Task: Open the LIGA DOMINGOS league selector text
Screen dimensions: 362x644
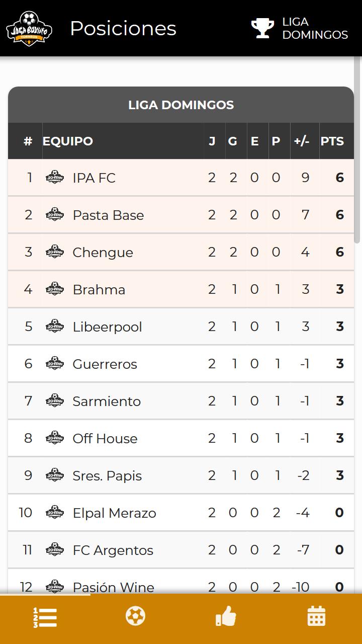Action: (x=315, y=28)
